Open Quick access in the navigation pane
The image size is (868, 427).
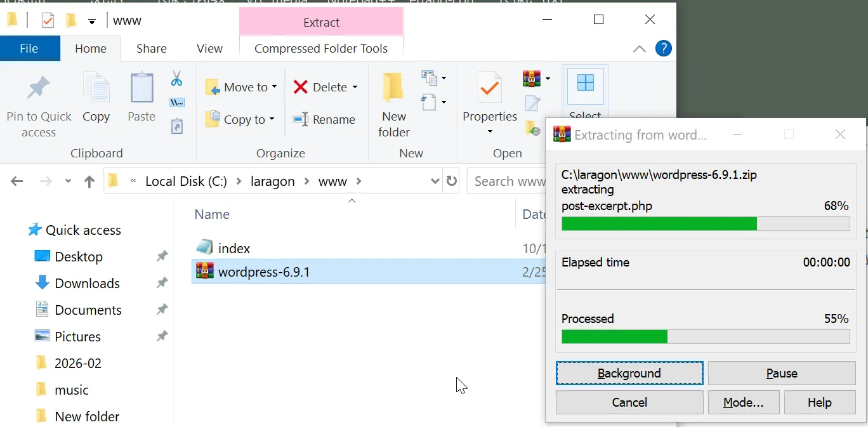coord(83,230)
